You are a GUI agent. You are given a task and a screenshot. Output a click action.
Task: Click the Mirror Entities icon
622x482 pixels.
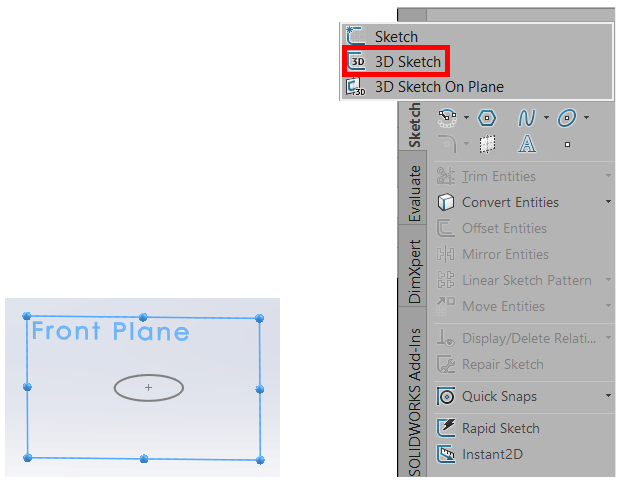pyautogui.click(x=446, y=254)
